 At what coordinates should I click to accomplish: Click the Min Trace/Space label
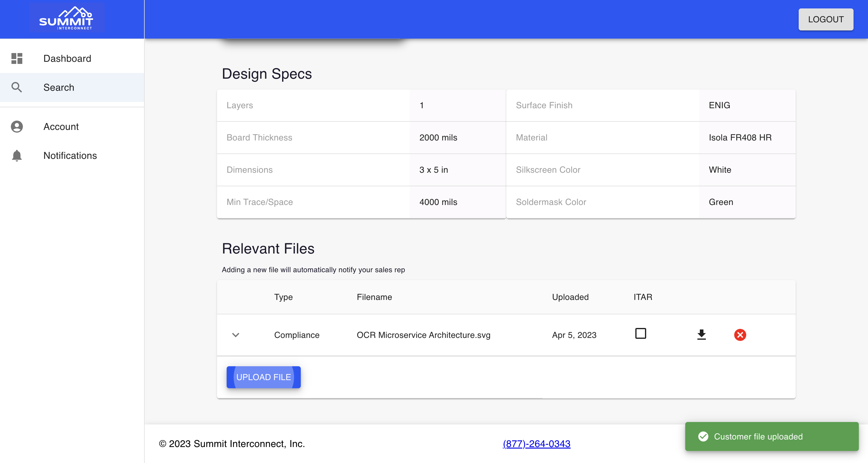(x=259, y=202)
